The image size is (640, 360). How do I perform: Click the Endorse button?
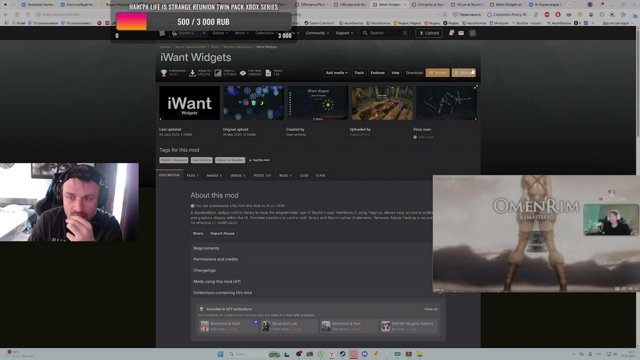(378, 73)
